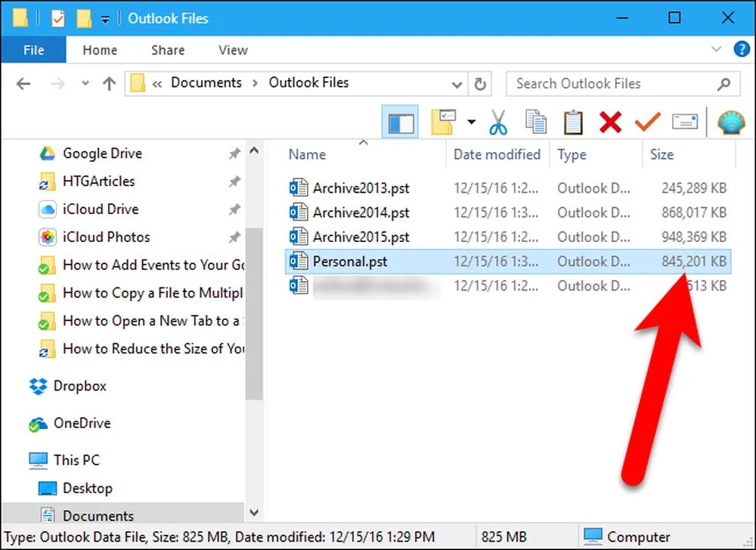Image resolution: width=756 pixels, height=550 pixels.
Task: Click the Cut scissors icon
Action: (498, 122)
